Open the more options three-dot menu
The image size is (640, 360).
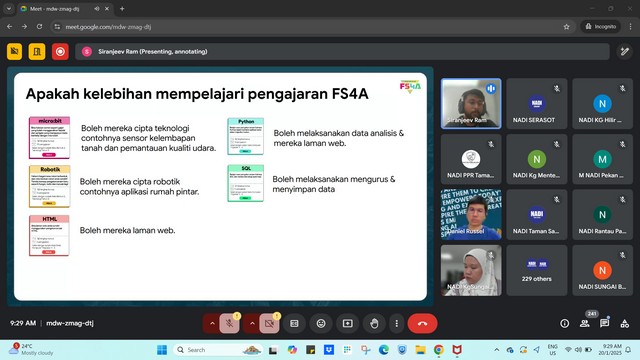coord(397,323)
